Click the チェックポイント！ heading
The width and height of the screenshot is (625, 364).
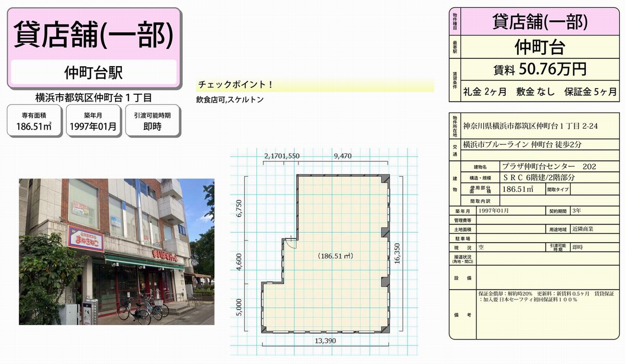pyautogui.click(x=235, y=85)
